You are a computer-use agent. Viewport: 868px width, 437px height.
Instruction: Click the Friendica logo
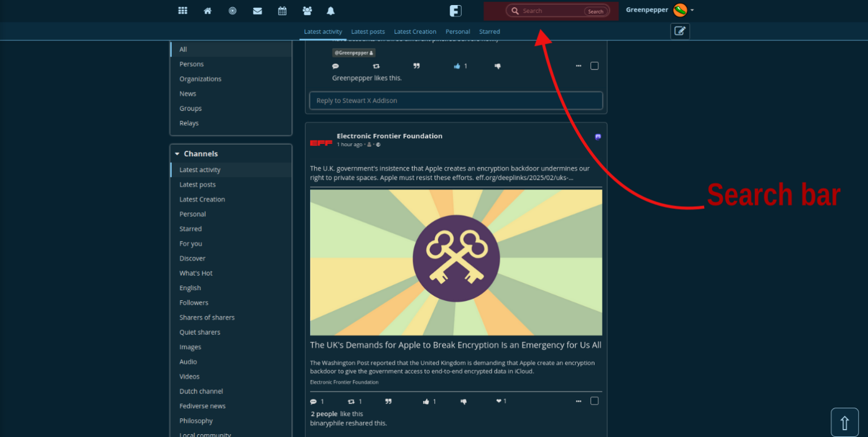[455, 10]
